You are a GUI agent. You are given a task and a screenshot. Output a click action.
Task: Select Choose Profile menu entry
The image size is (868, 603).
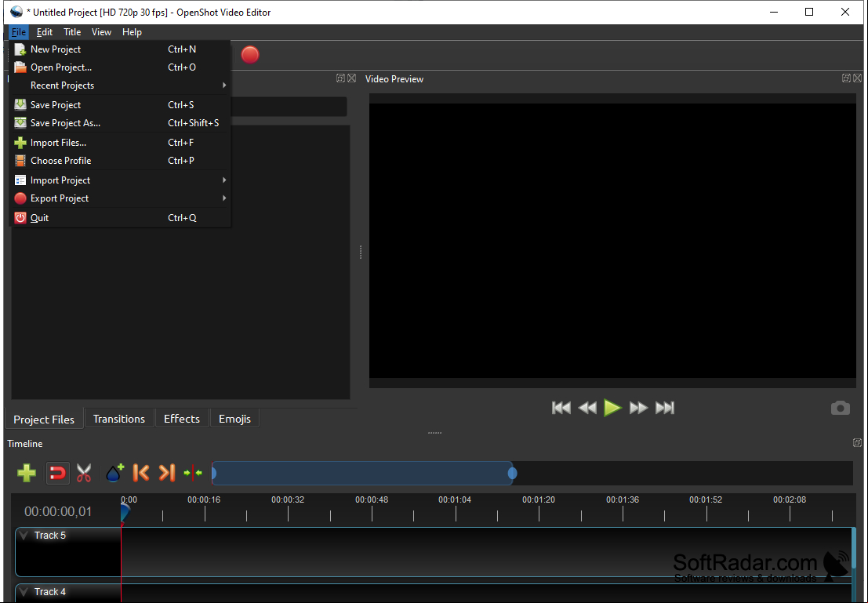(119, 161)
